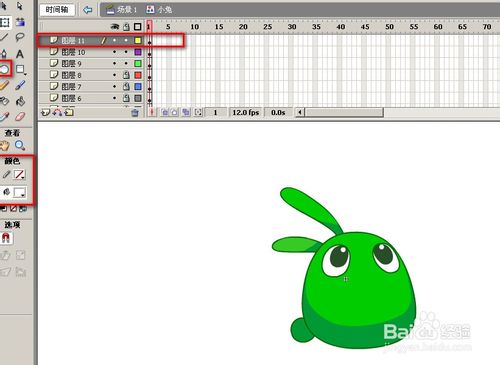Click Edit Multiple Frames icon
The height and width of the screenshot is (365, 500).
click(186, 112)
